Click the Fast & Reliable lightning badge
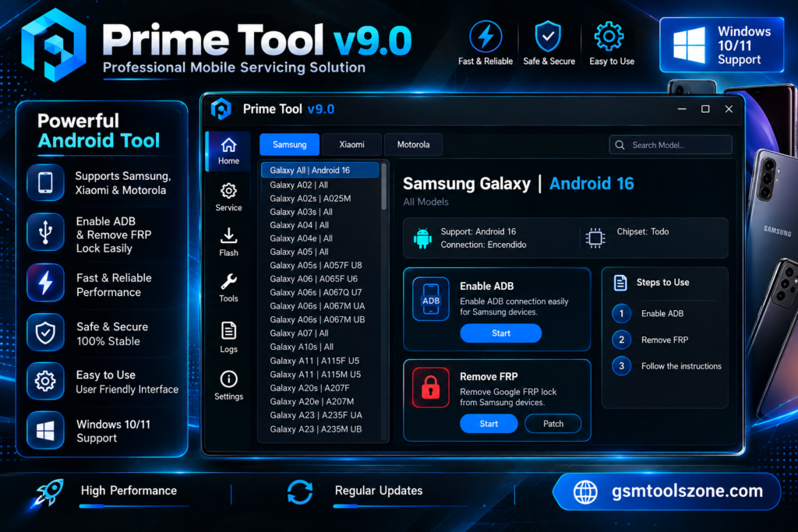 pyautogui.click(x=486, y=37)
